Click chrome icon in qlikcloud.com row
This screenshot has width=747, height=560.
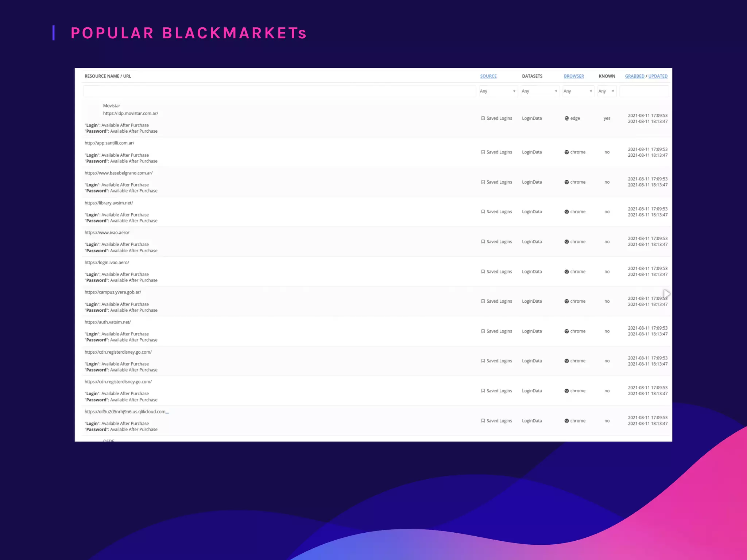click(x=566, y=421)
